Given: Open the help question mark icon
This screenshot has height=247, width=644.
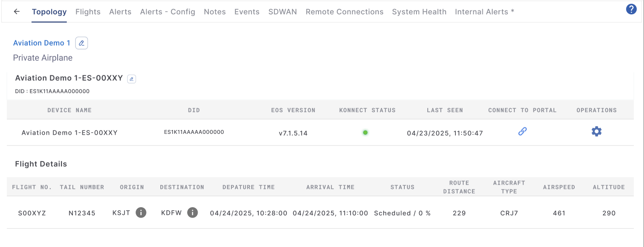Looking at the screenshot, I should (631, 9).
